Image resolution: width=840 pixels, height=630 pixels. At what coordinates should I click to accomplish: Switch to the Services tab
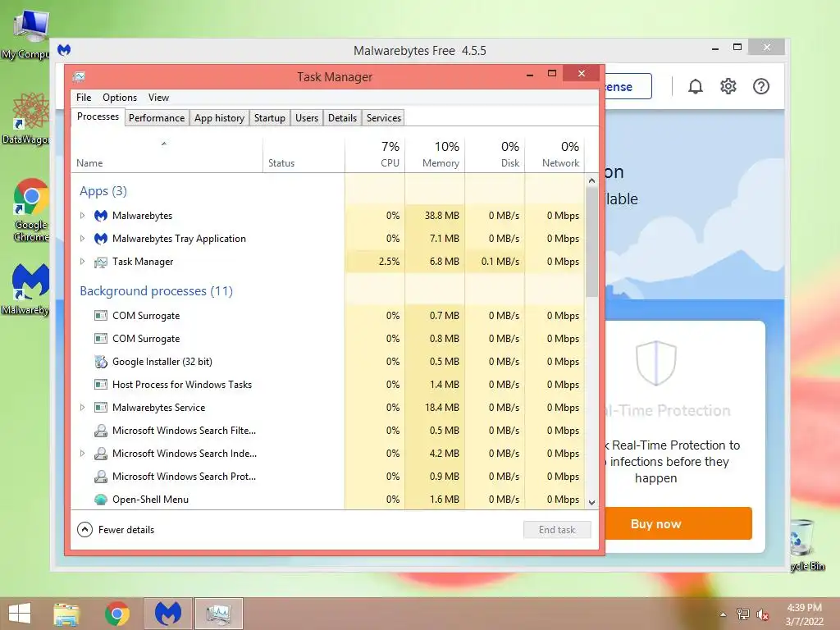(384, 118)
